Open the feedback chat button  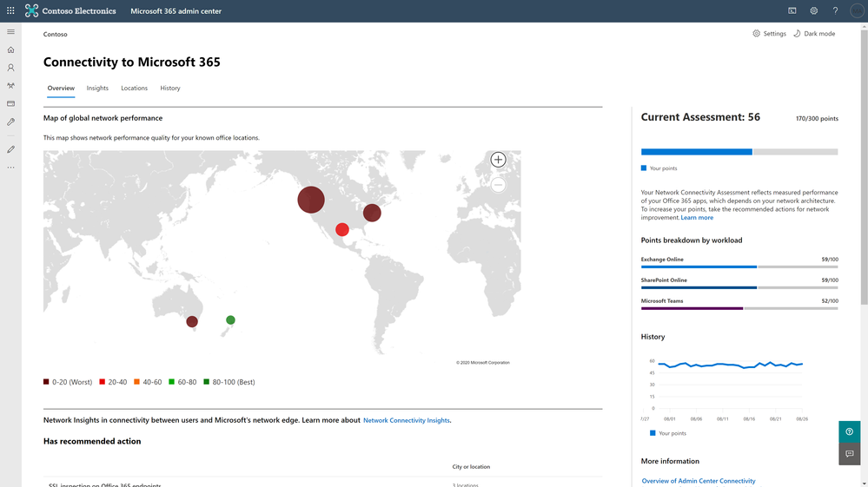[849, 454]
